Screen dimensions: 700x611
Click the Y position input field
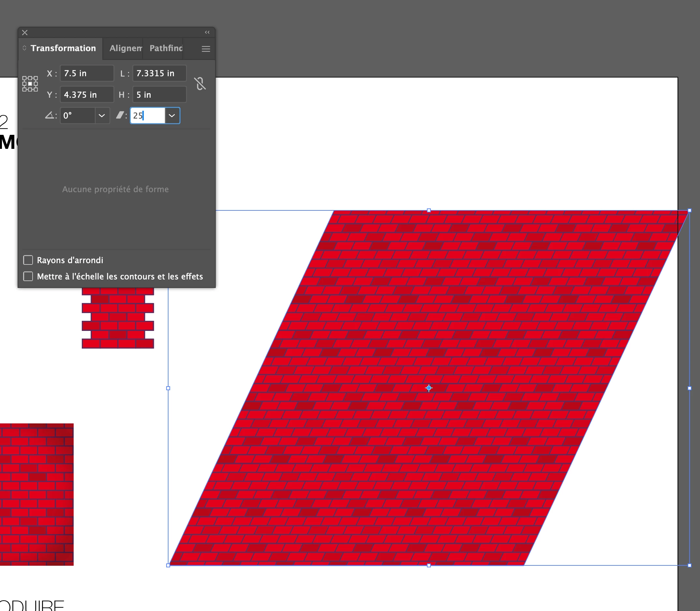87,95
